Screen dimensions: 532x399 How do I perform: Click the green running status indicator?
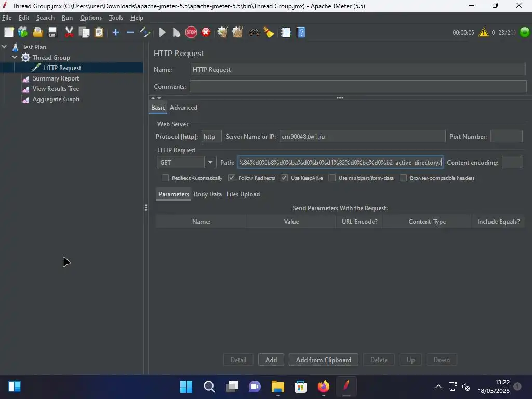pos(525,32)
